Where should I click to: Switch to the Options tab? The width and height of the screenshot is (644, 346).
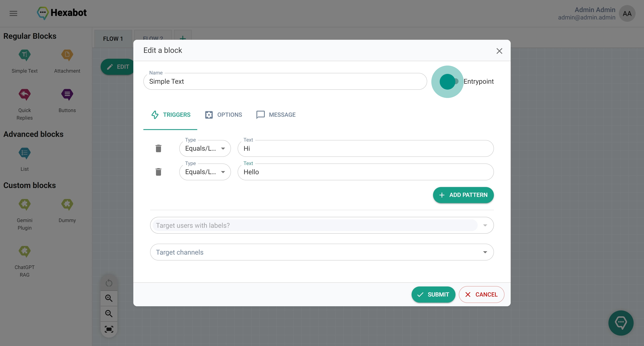[x=224, y=115]
